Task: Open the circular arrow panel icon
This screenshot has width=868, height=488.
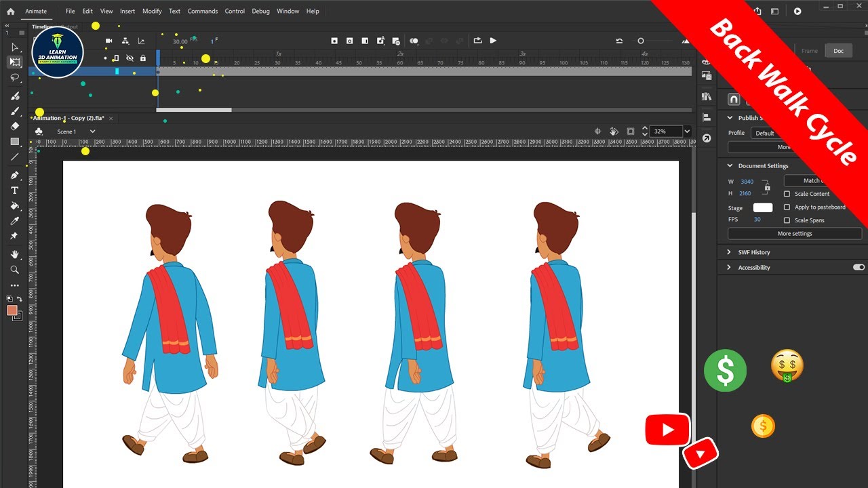Action: pos(707,138)
